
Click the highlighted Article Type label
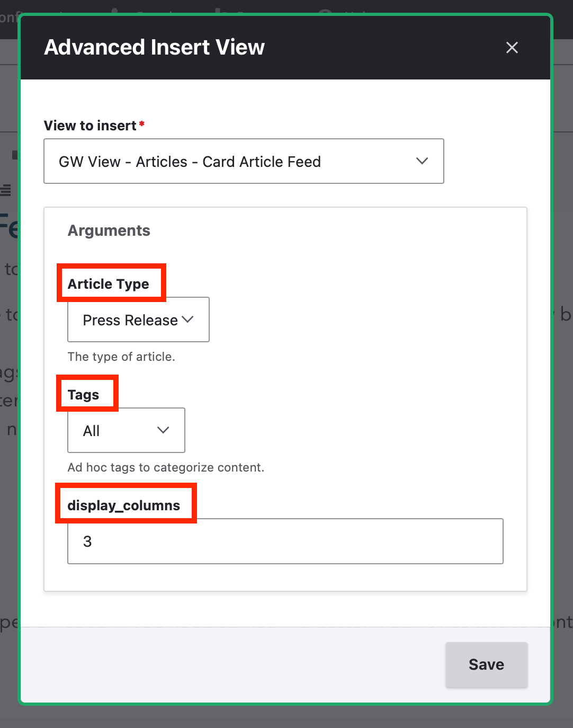tap(108, 283)
